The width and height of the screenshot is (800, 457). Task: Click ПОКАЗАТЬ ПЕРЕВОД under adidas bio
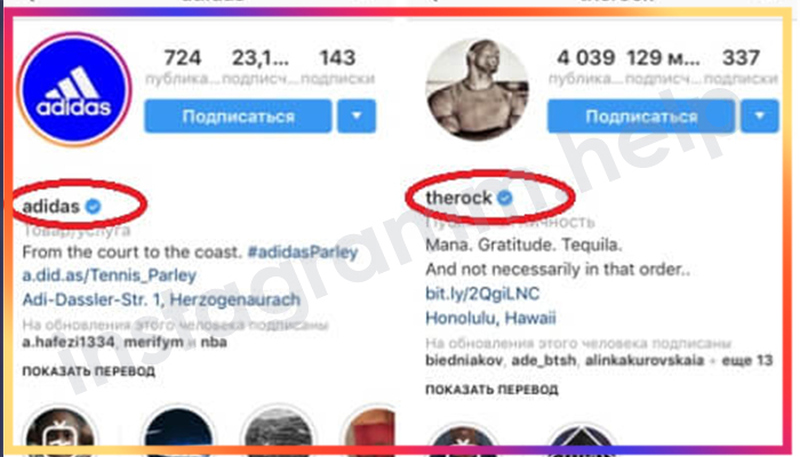pos(89,371)
